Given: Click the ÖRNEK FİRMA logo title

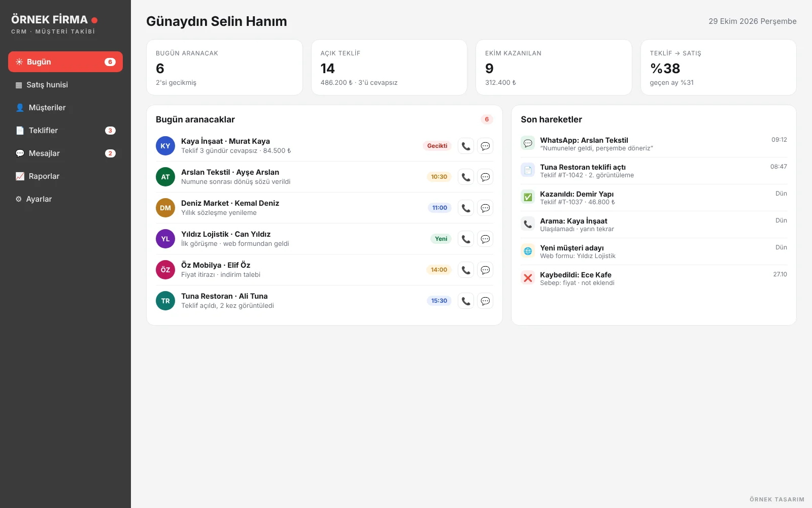Looking at the screenshot, I should [50, 20].
